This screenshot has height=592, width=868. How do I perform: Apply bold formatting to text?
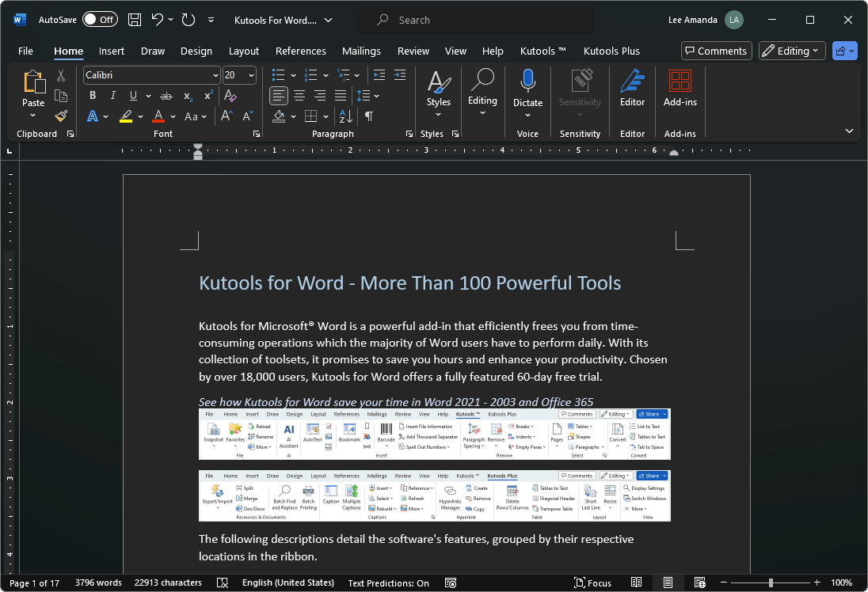[x=92, y=95]
